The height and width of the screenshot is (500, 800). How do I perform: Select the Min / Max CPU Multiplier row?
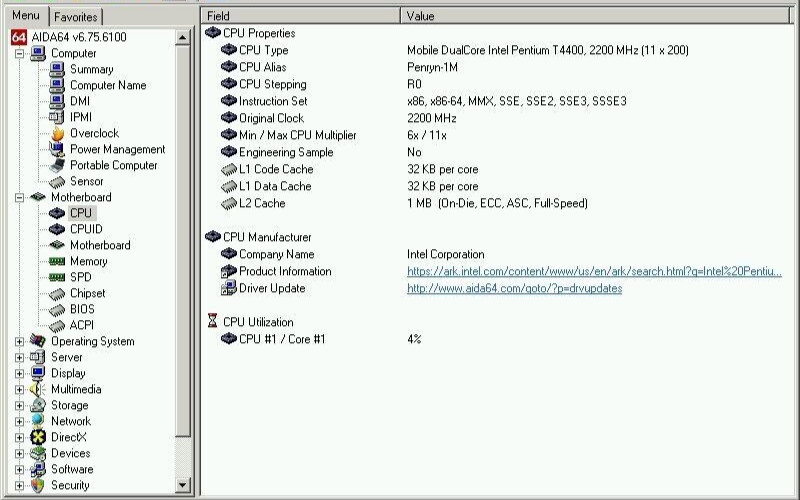(495, 135)
